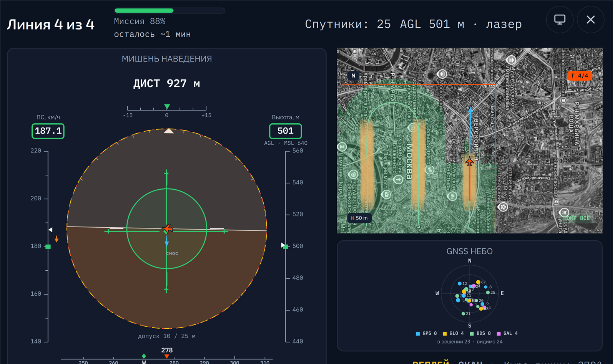615x364 pixels.
Task: Click the "в решении 23 · видимо 24" text
Action: click(x=470, y=342)
